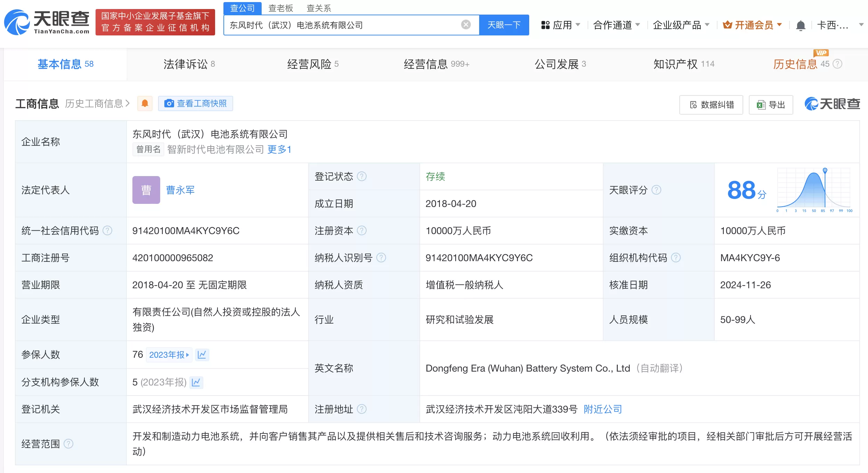Expand the 2023年报 year selector
The height and width of the screenshot is (473, 868).
point(169,355)
